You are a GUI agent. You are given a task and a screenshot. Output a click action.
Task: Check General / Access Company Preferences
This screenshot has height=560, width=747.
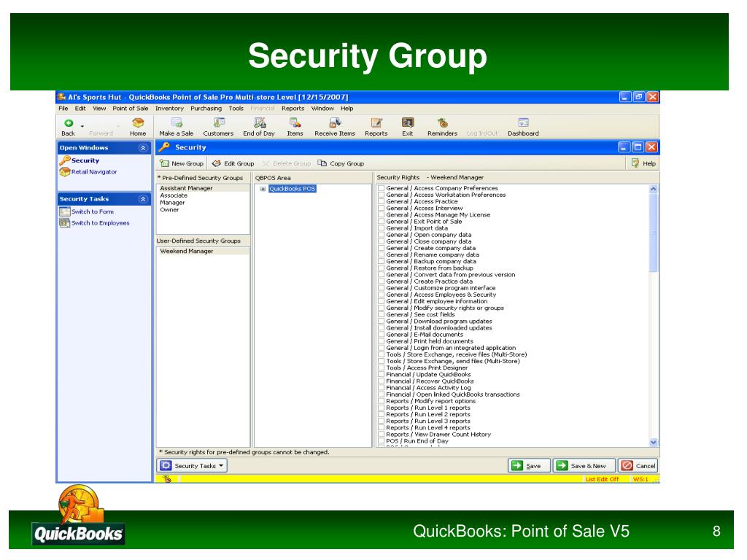(x=381, y=188)
